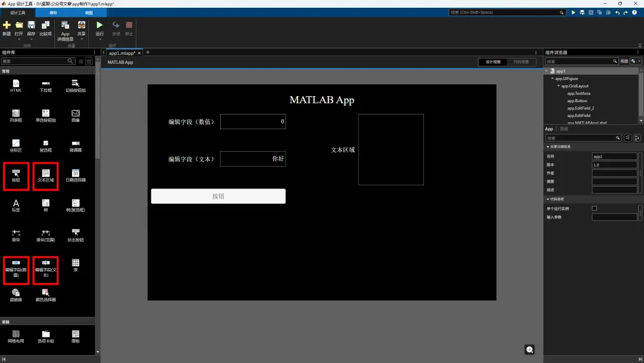Select the 滑块 (Slider) component
This screenshot has width=644, height=363.
click(16, 236)
